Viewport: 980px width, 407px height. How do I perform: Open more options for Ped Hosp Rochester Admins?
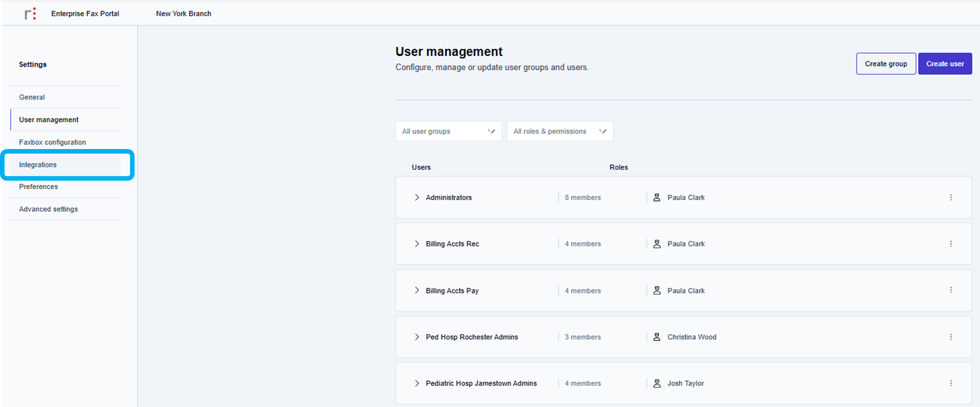point(950,337)
